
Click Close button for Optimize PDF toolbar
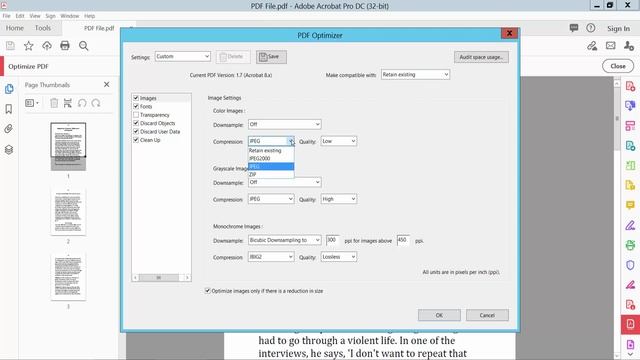click(x=618, y=66)
